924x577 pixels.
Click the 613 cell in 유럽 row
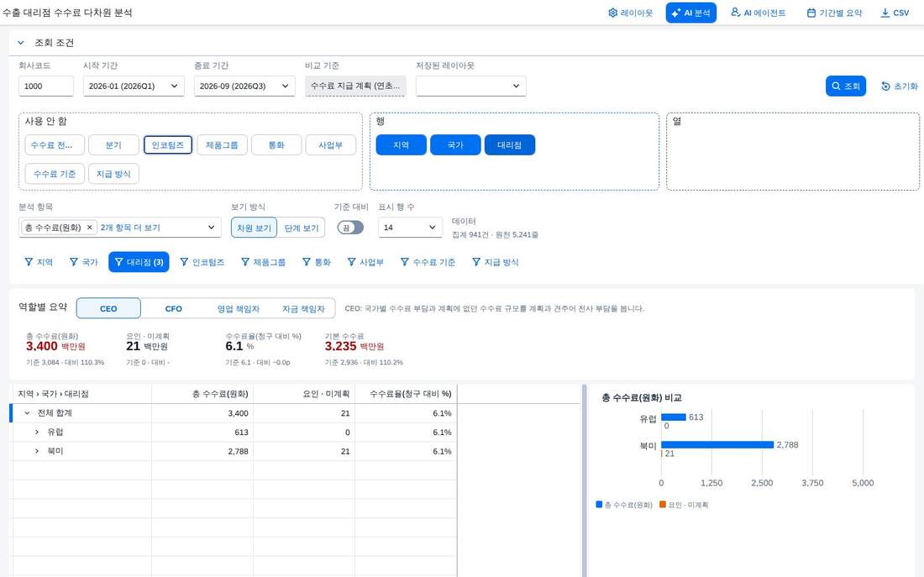pos(202,432)
